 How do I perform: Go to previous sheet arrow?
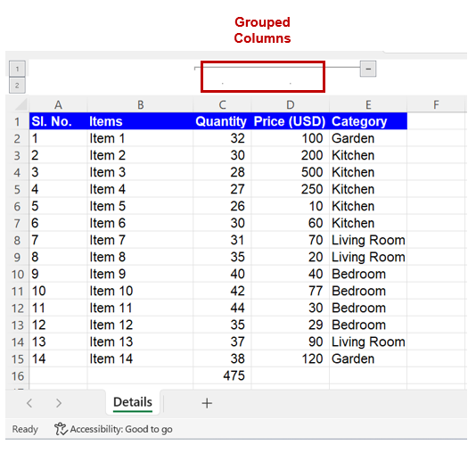(x=29, y=403)
